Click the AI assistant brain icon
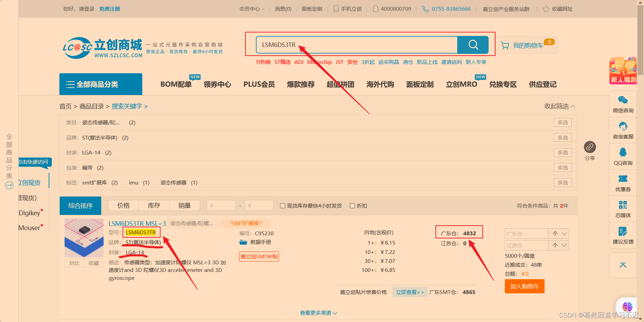The image size is (644, 322). click(x=627, y=306)
